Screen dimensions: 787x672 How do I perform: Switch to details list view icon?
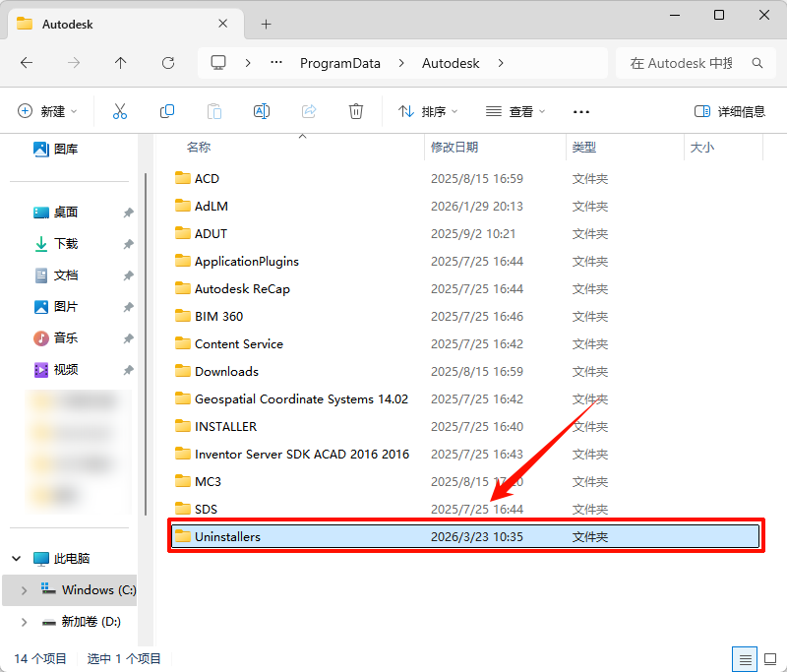[746, 658]
